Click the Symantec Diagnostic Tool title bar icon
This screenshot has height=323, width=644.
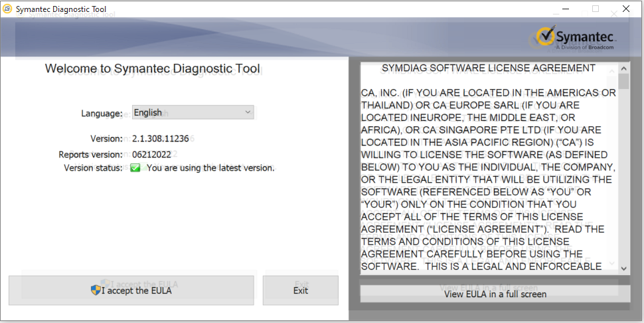click(7, 9)
